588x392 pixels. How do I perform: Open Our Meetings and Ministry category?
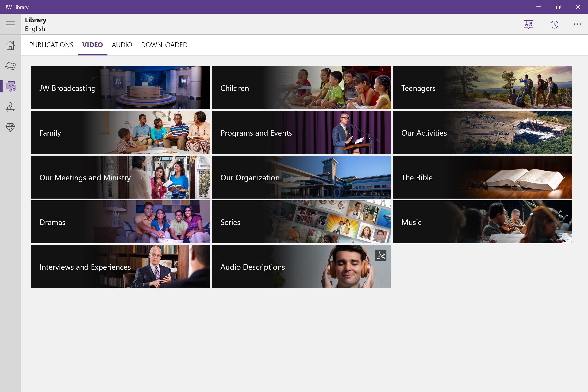(121, 177)
